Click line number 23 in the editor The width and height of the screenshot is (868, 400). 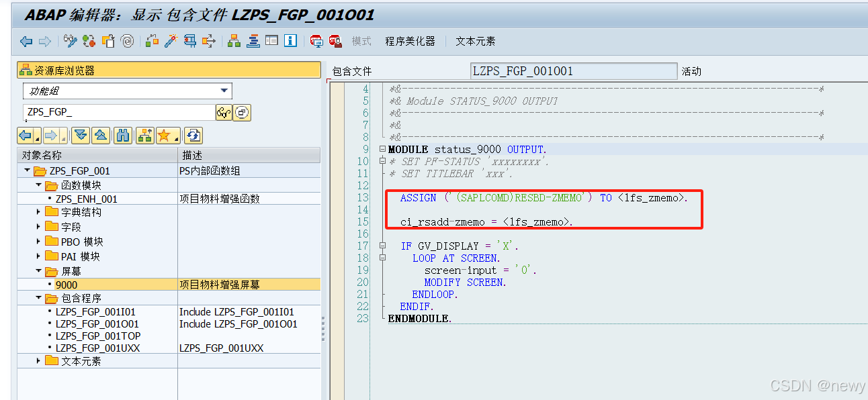363,319
